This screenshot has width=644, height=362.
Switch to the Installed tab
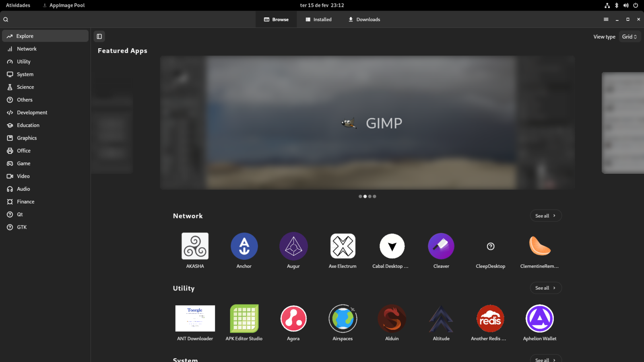tap(318, 19)
